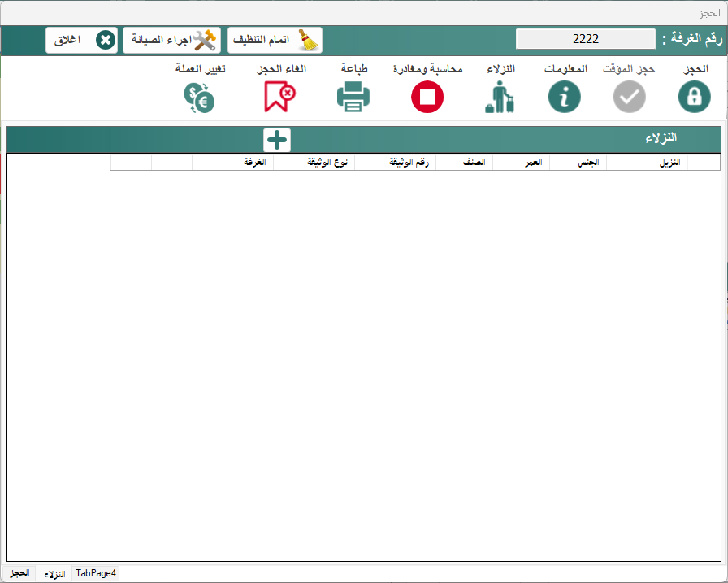Viewport: 728px width, 583px height.
Task: Click the room number field showing 2222
Action: pos(586,39)
